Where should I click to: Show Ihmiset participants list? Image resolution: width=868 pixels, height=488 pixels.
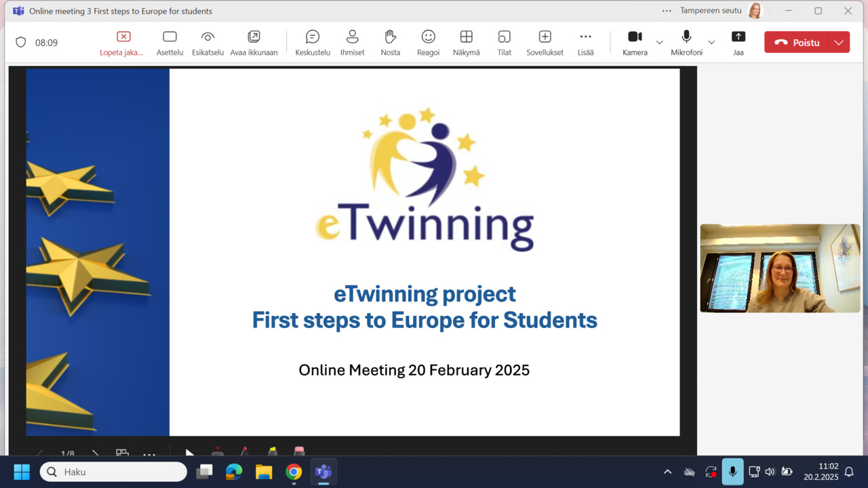pyautogui.click(x=352, y=43)
